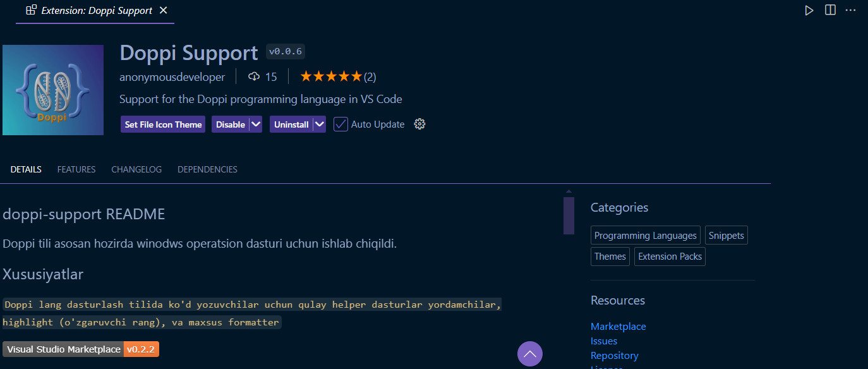Click the scrollbar up arrow in README
This screenshot has height=369, width=868.
tap(569, 191)
